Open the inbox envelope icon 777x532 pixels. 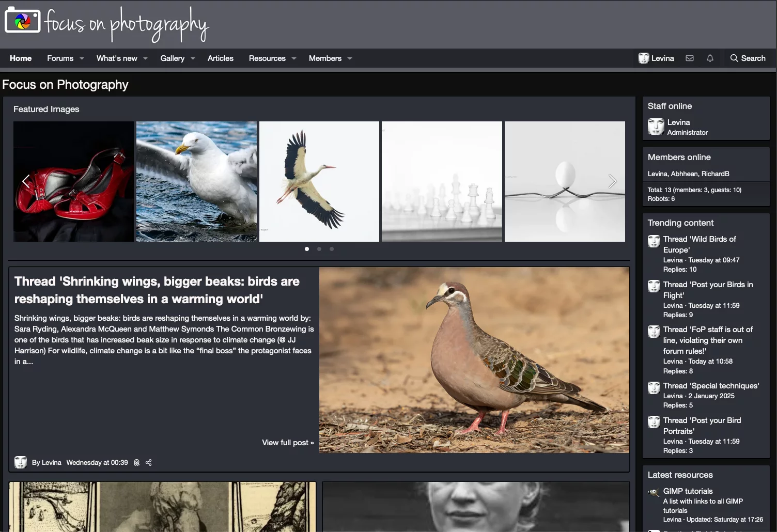(690, 58)
